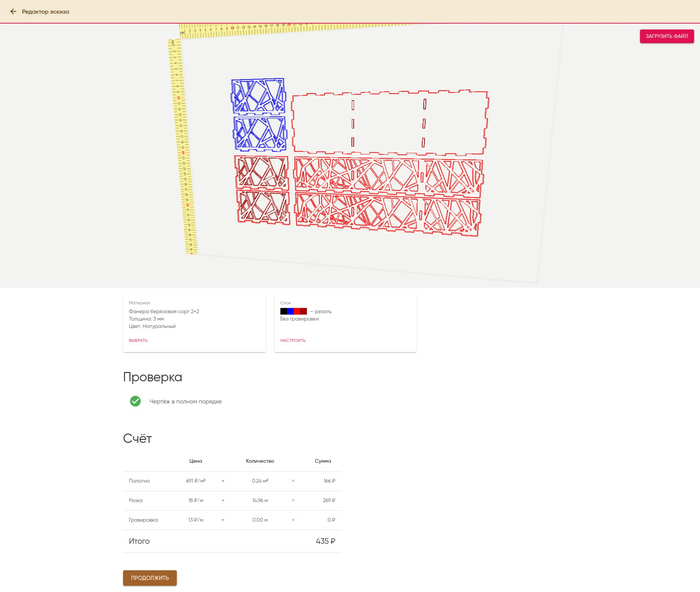
Task: Select the dark red layer swatch
Action: [304, 311]
